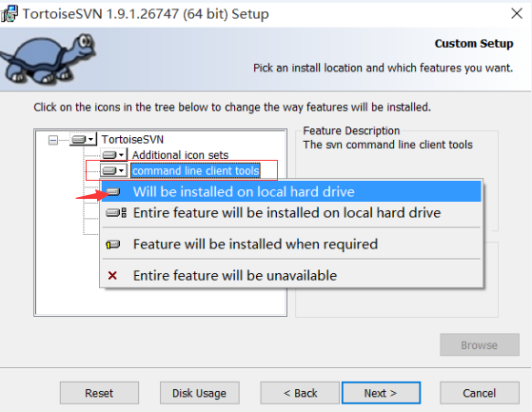532x412 pixels.
Task: Click 'The svn command line client tools' description
Action: [387, 145]
